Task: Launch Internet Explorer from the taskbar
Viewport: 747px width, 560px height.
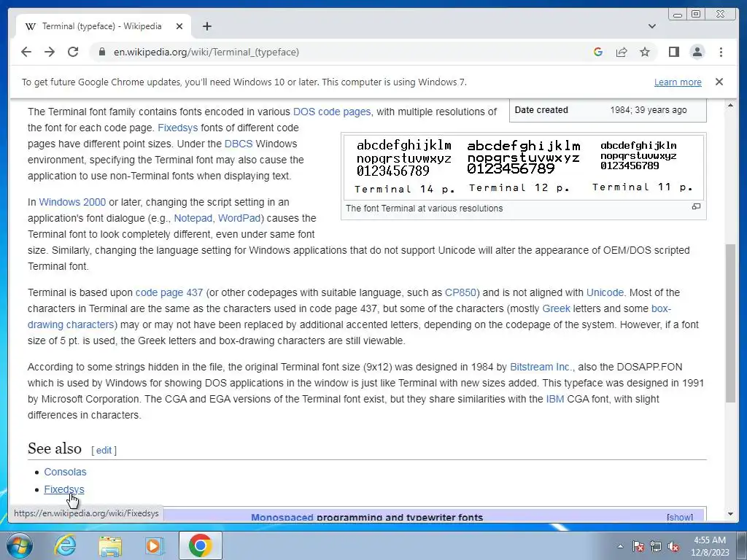Action: click(x=65, y=545)
